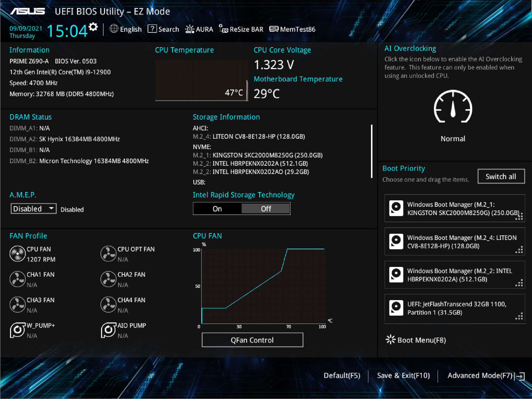
Task: Click the INTEL HBRPEKNX0202AO (29.2GB) row
Action: pyautogui.click(x=251, y=172)
